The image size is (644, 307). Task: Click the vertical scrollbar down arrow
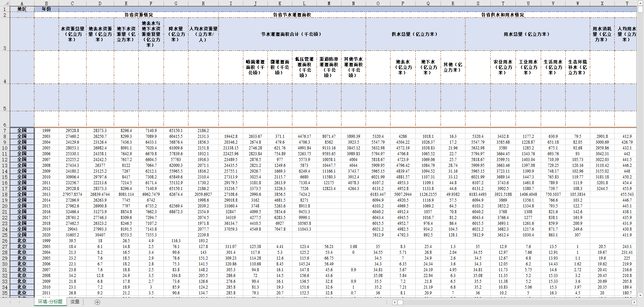[x=640, y=295]
